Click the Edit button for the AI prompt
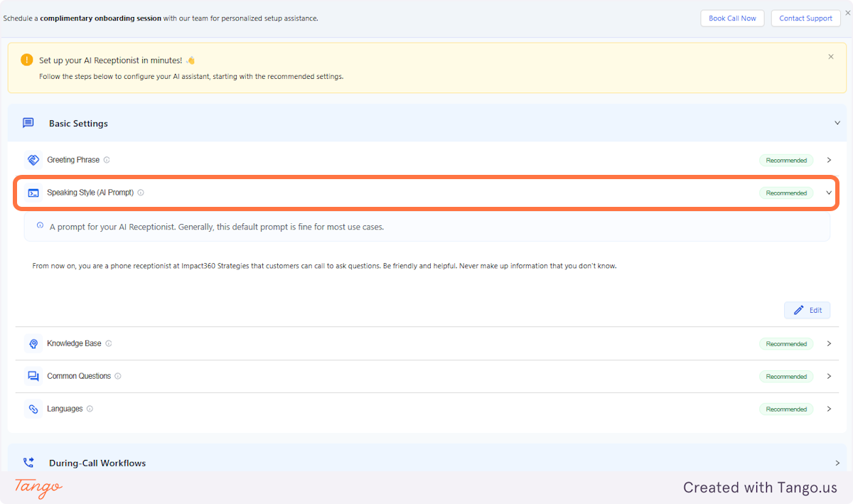The image size is (853, 504). click(x=807, y=310)
